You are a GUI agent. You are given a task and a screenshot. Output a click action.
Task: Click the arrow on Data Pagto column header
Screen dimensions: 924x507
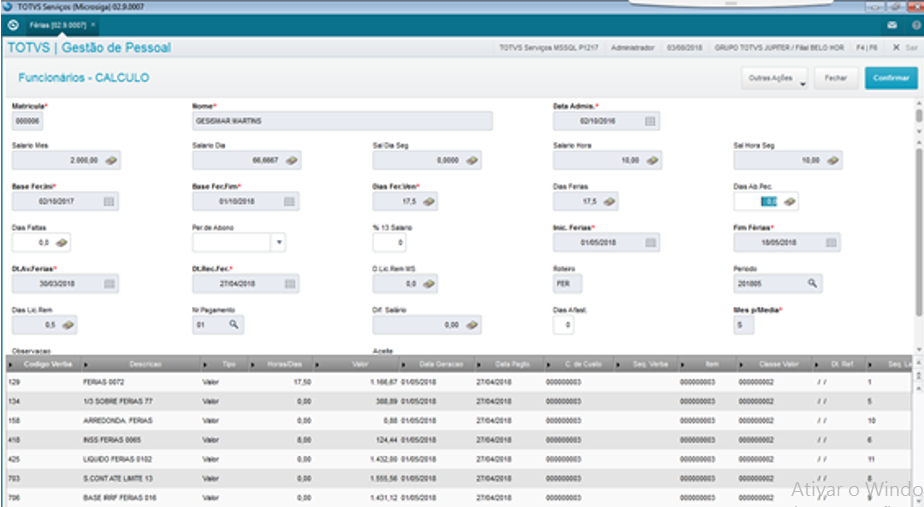[x=478, y=365]
